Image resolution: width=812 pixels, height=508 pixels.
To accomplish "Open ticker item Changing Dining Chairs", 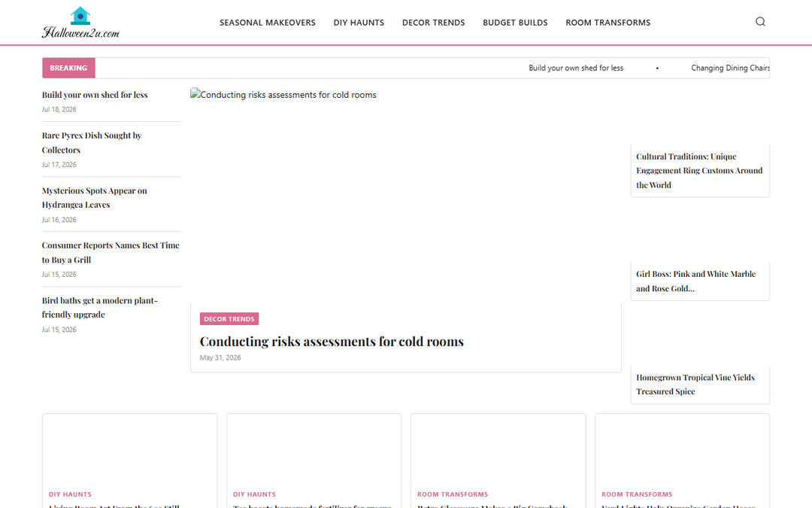I will 730,68.
